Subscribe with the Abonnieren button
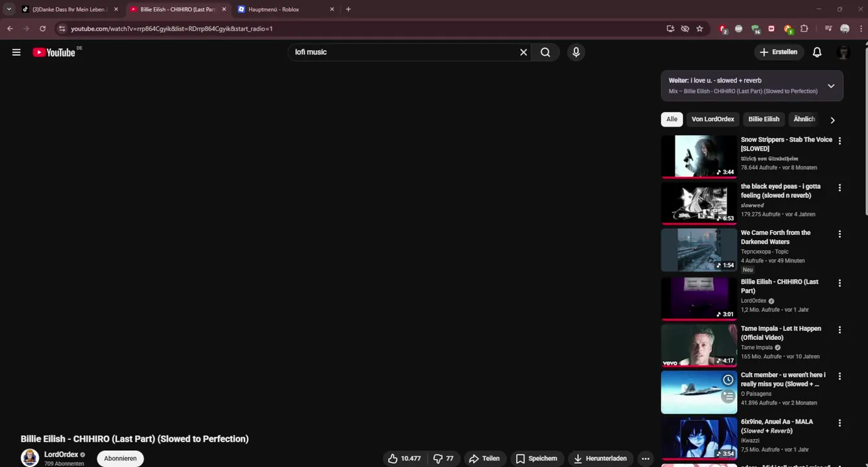Screen dimensions: 868x467 pos(120,459)
